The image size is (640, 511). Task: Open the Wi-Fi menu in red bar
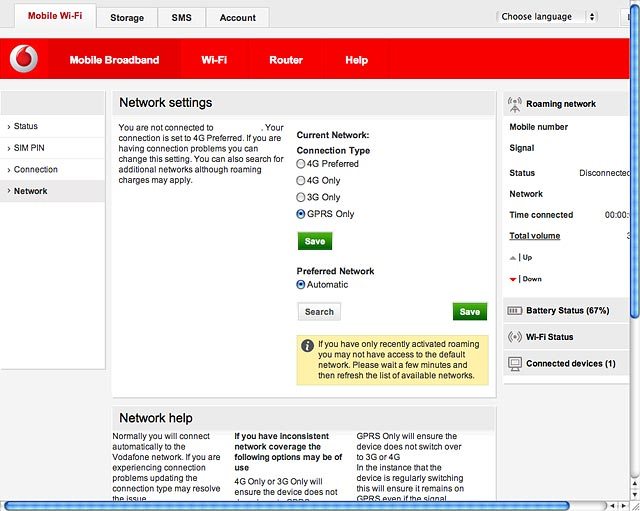(214, 60)
